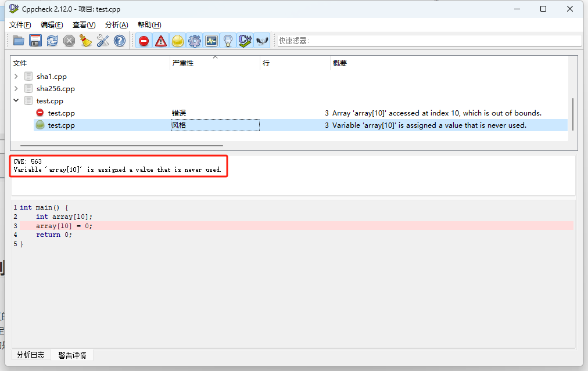Open the 编辑(E) menu
Viewport: 588px width, 371px height.
pos(52,25)
